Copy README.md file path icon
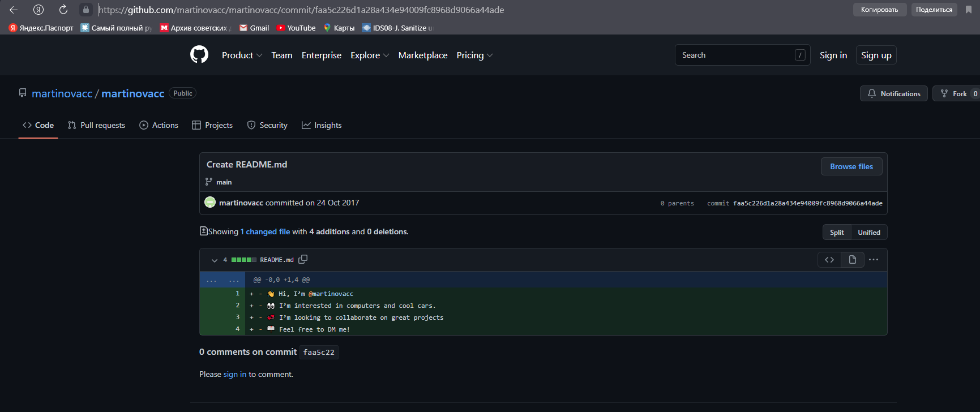The width and height of the screenshot is (980, 412). (303, 259)
